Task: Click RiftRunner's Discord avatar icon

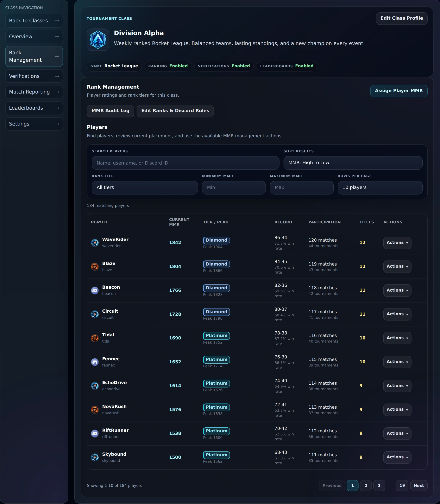Action: click(95, 433)
